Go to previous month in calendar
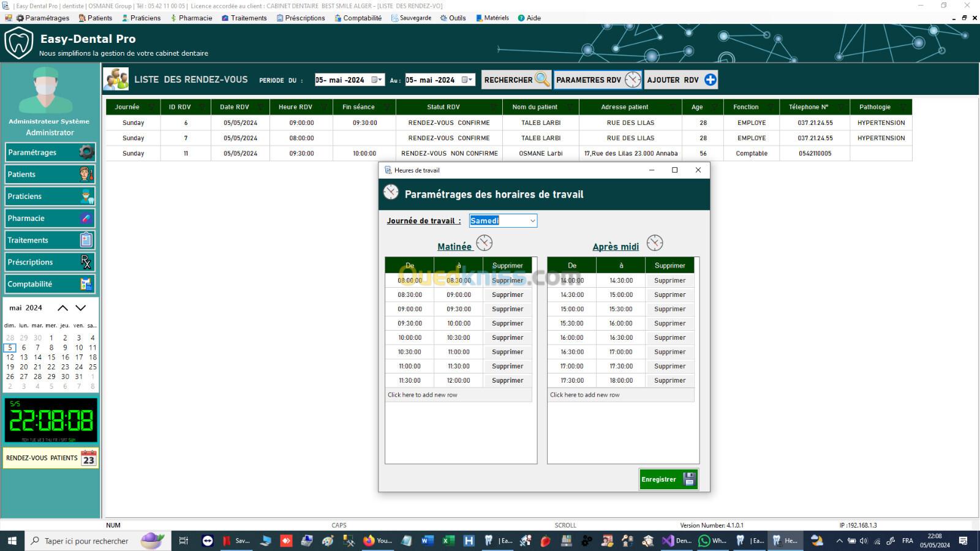 click(x=62, y=308)
